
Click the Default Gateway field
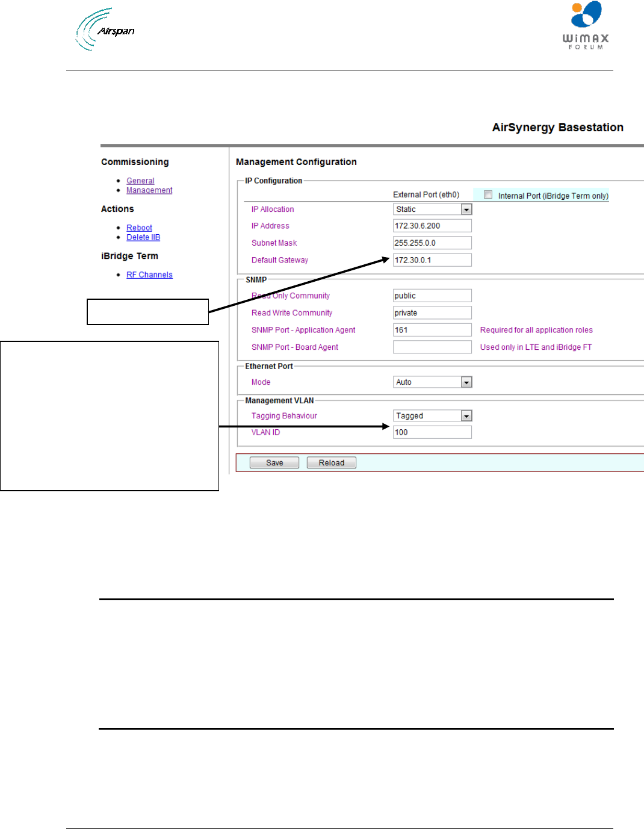point(432,260)
